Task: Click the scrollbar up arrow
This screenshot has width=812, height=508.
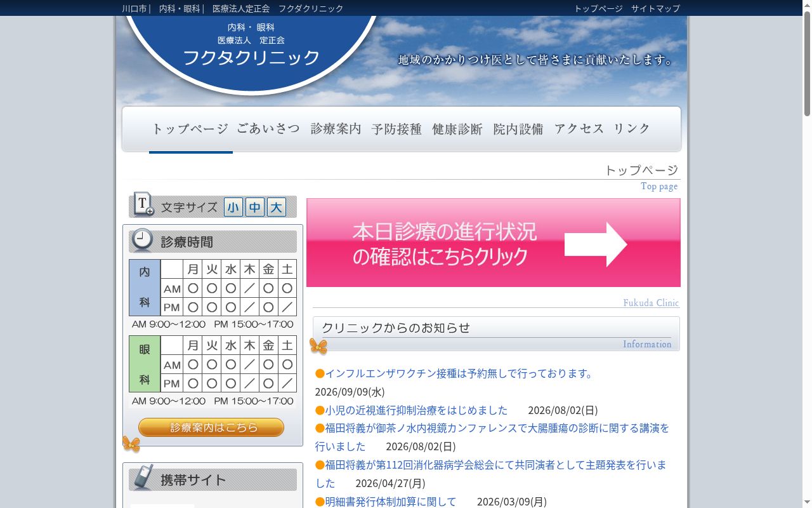Action: click(807, 4)
